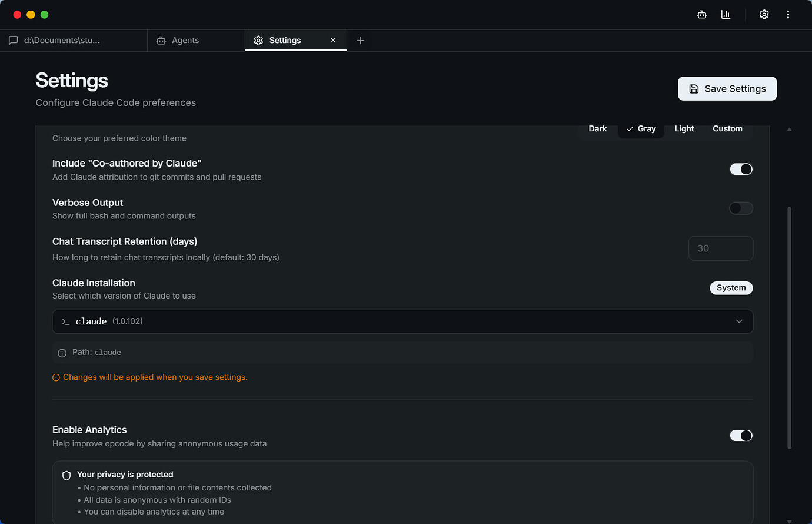The image size is (812, 524).
Task: Toggle Include Co-authored by Claude switch
Action: click(741, 169)
